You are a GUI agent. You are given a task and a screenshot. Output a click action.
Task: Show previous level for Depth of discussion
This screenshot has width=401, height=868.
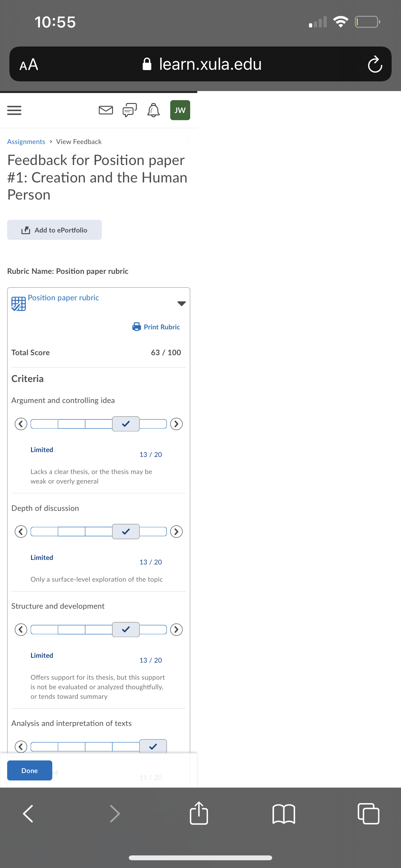pyautogui.click(x=21, y=532)
